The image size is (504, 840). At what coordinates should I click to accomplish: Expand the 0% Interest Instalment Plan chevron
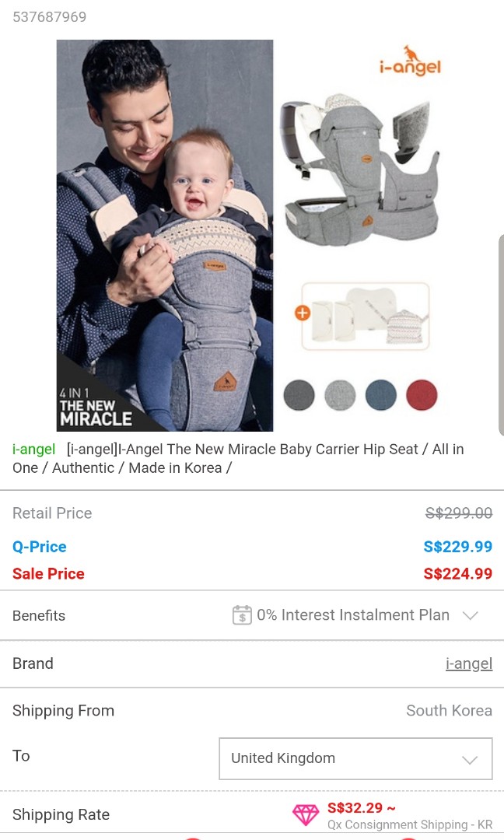[x=471, y=615]
